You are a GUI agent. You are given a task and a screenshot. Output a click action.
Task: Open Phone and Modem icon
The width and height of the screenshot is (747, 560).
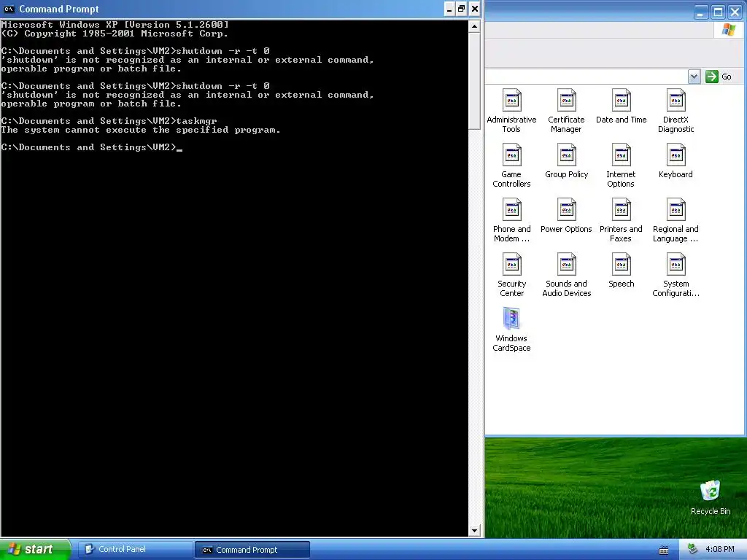[511, 220]
